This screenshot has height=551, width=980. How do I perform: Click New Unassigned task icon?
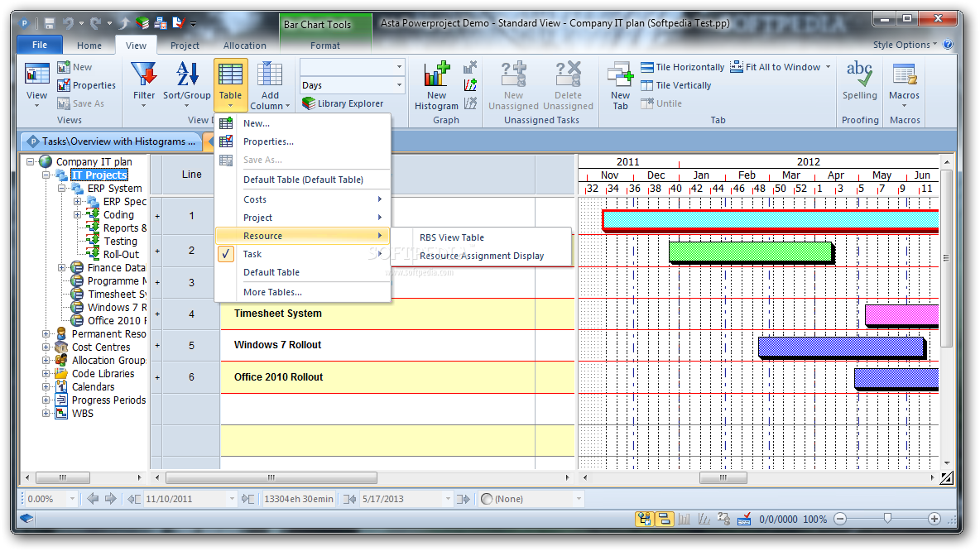pyautogui.click(x=514, y=75)
